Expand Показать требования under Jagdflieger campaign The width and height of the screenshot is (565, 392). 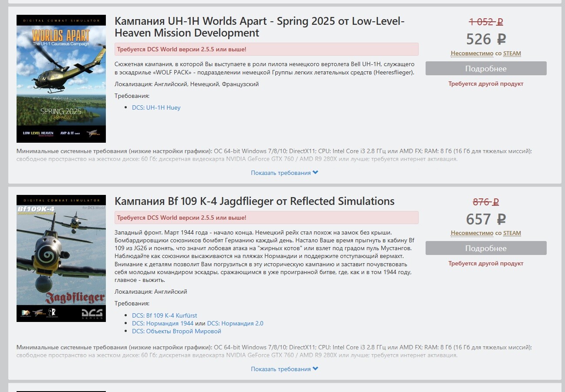tap(284, 369)
